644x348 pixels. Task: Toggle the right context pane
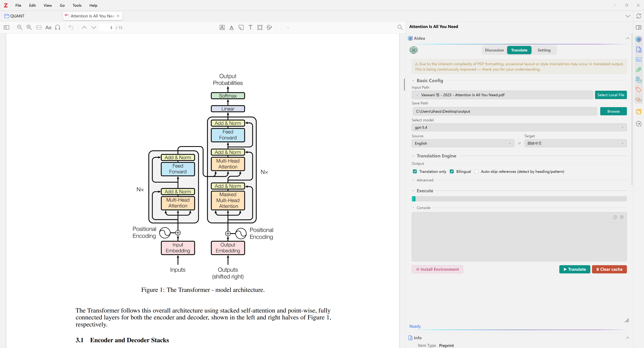click(x=638, y=27)
